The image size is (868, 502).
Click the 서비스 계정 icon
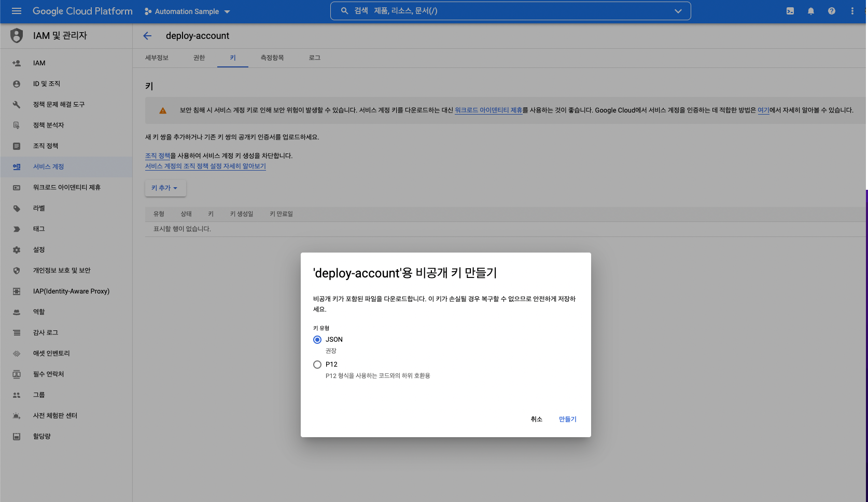click(17, 167)
